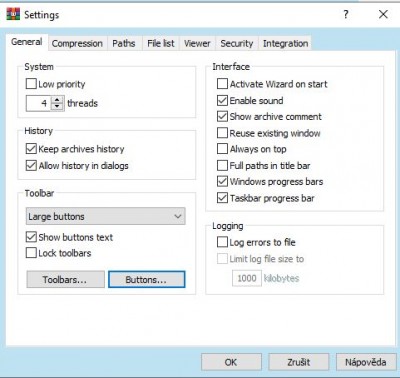Toggle Enable sound option
400x378 pixels.
tap(222, 100)
